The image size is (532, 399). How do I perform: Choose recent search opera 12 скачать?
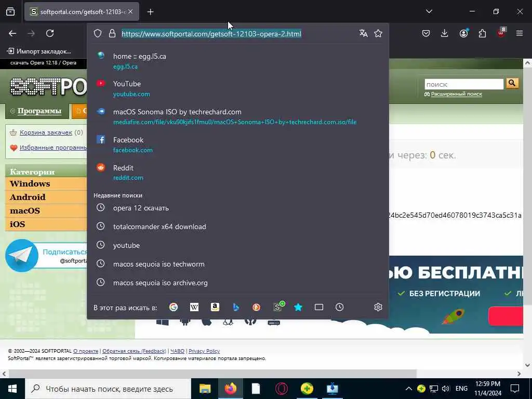coord(238,208)
